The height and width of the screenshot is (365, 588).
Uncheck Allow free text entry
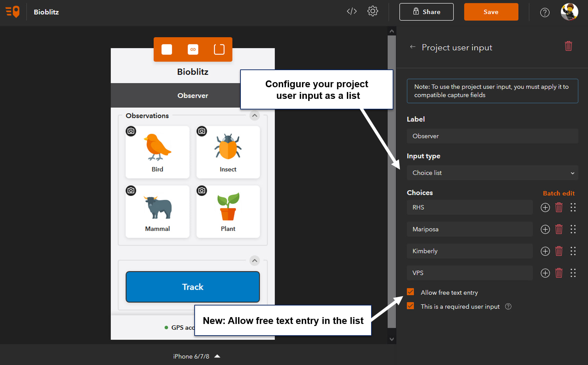tap(410, 292)
